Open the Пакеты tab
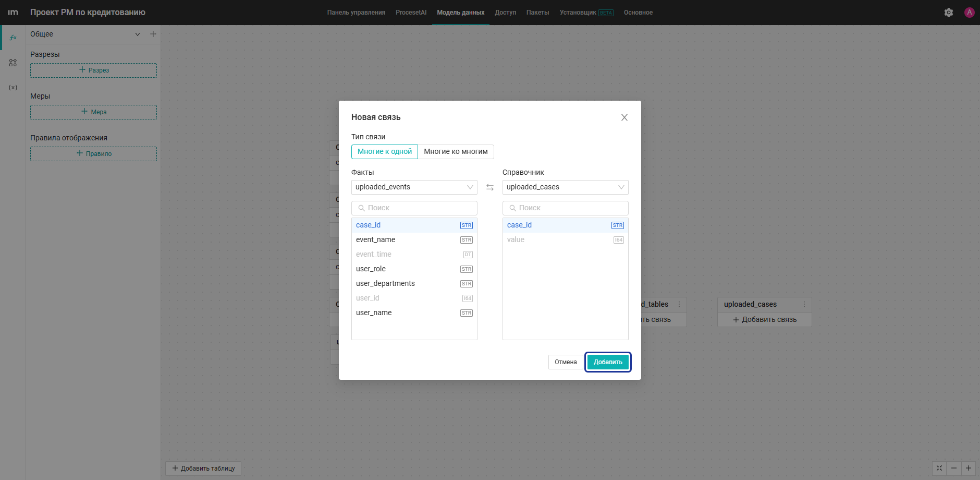The height and width of the screenshot is (480, 980). click(537, 13)
